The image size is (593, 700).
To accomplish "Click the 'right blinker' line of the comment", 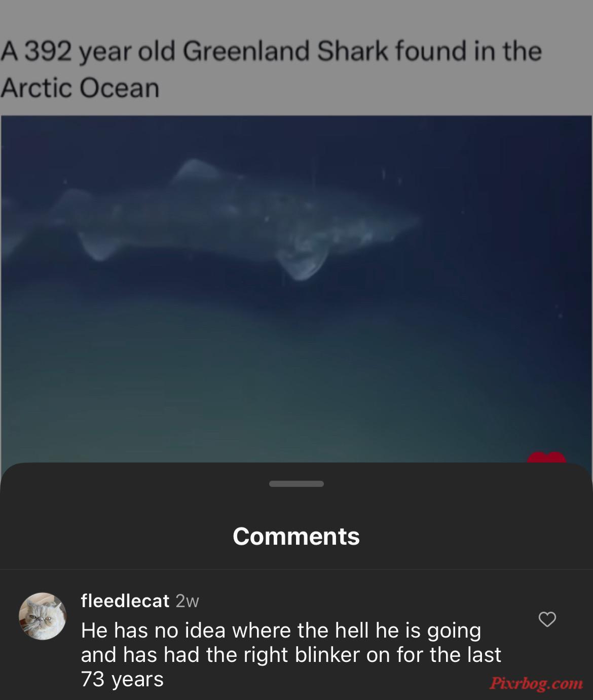I will [x=291, y=654].
